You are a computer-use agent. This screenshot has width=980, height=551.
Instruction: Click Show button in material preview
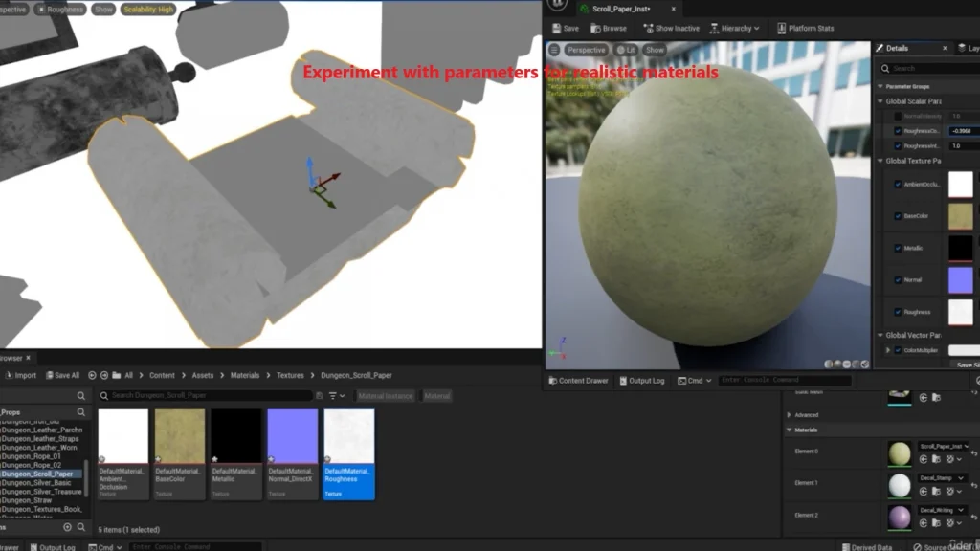click(x=655, y=50)
